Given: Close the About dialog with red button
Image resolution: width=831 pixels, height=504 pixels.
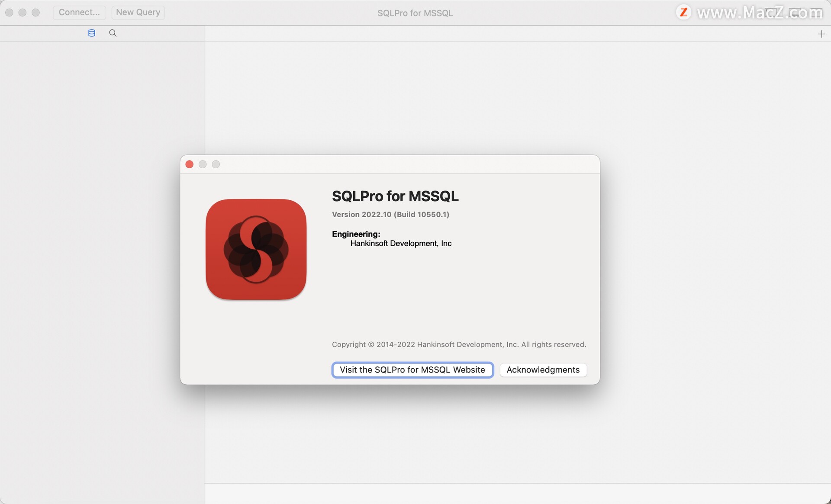Looking at the screenshot, I should coord(189,164).
